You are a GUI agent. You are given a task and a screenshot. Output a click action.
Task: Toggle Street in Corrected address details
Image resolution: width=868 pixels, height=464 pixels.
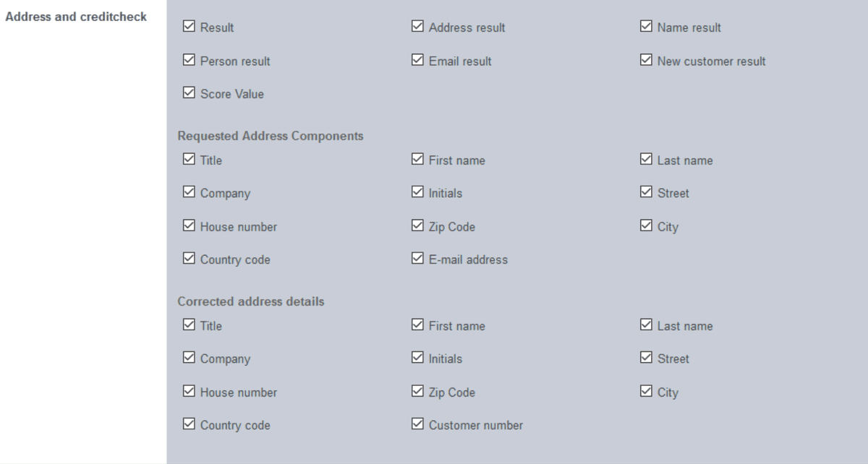click(x=646, y=358)
